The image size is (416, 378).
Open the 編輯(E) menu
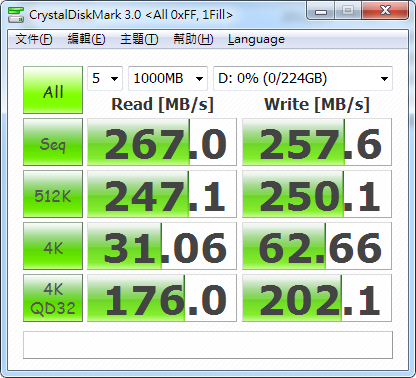86,39
